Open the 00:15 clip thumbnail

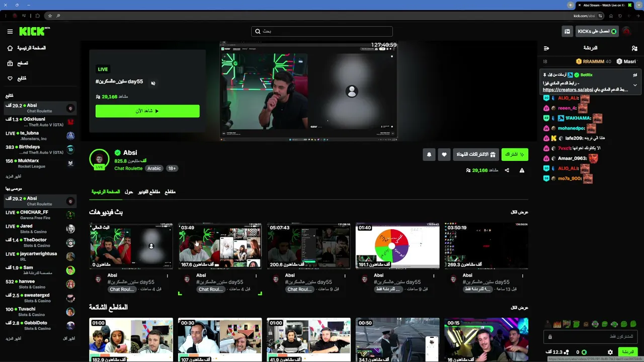click(487, 340)
